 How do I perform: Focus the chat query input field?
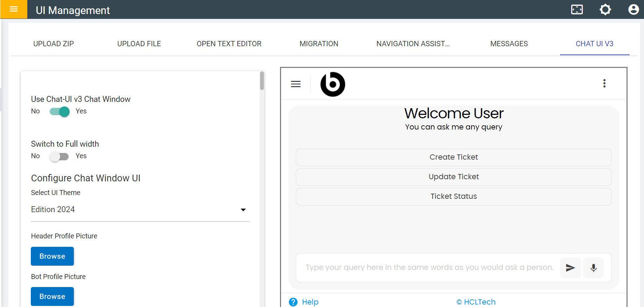429,267
